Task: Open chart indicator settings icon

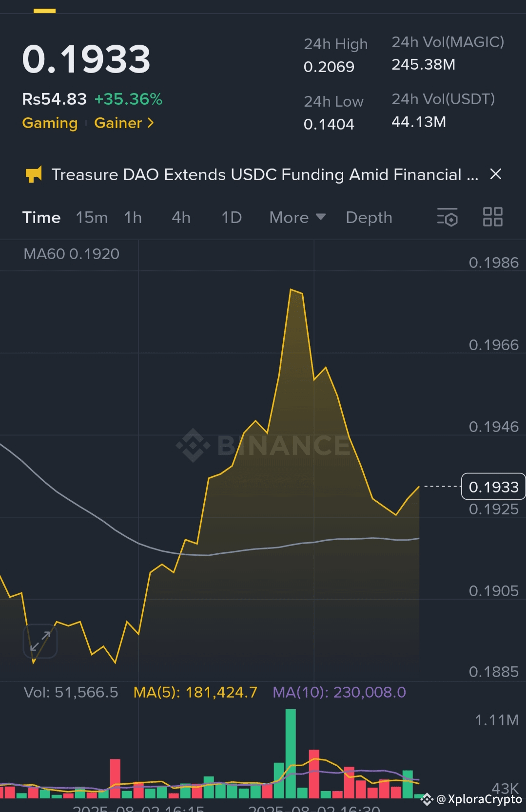Action: click(447, 217)
